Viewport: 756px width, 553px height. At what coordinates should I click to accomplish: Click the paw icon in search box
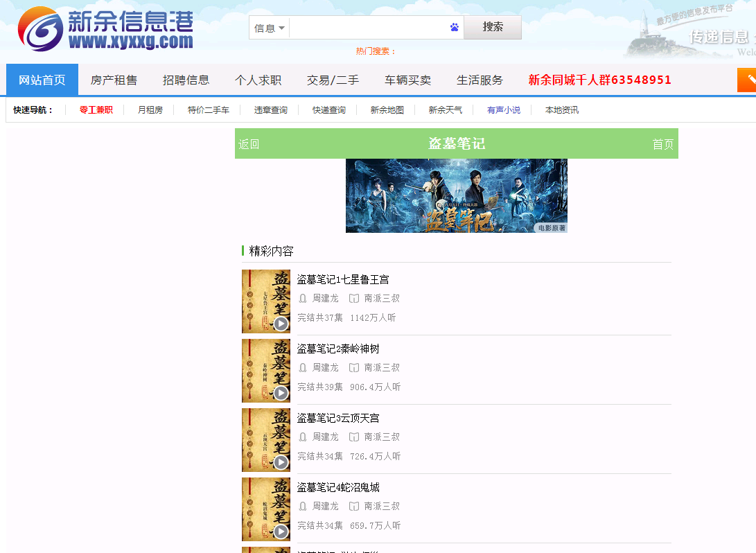454,28
